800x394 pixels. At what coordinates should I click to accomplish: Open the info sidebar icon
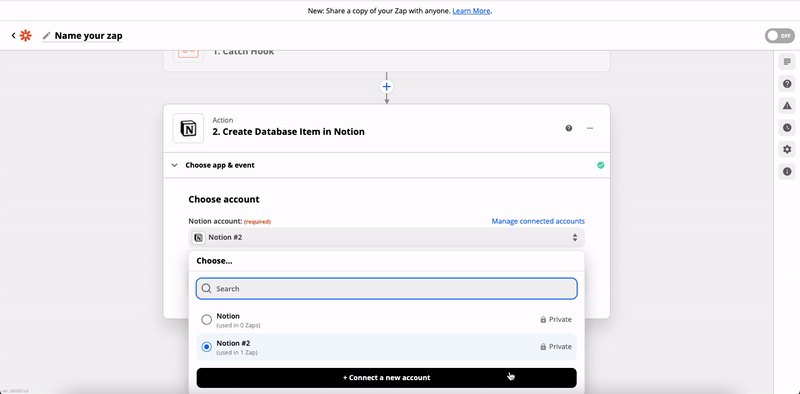(x=787, y=171)
